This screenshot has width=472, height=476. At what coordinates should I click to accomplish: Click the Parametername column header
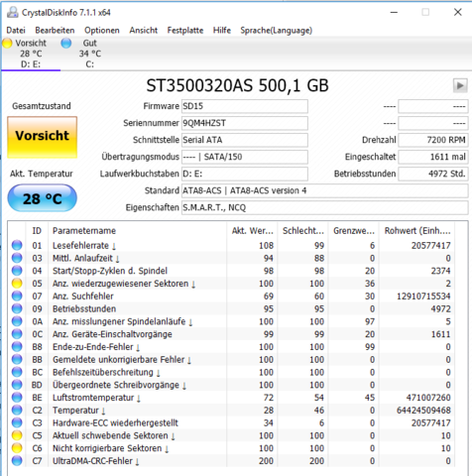coord(137,231)
